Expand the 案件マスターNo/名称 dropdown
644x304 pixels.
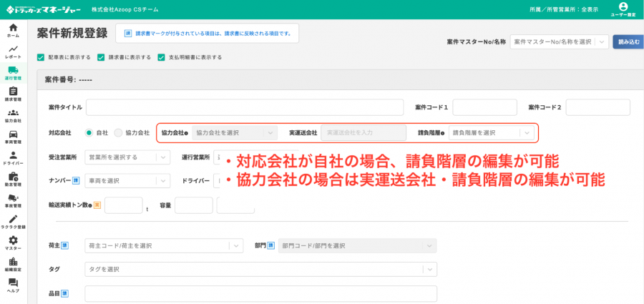click(559, 42)
